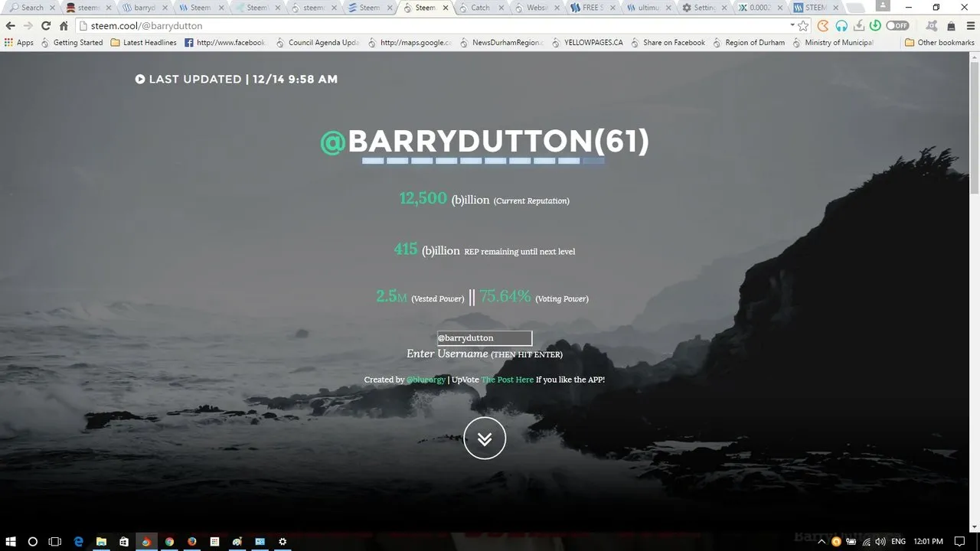Open the Paint taskbar icon
980x551 pixels.
pyautogui.click(x=237, y=541)
